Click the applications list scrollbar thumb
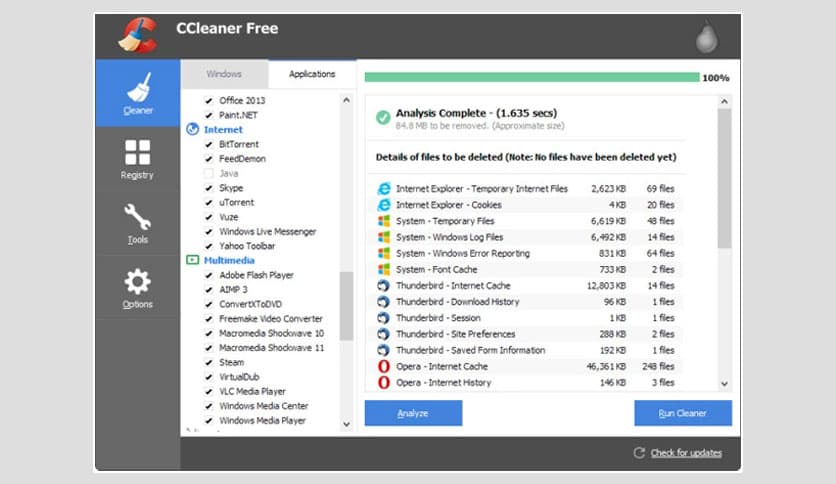836x484 pixels. pos(347,306)
